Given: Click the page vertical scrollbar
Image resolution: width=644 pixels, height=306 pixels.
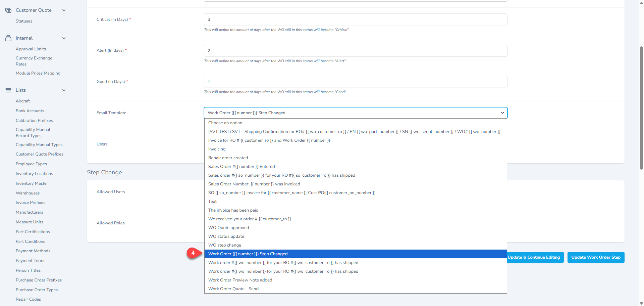Looking at the screenshot, I should pyautogui.click(x=641, y=107).
